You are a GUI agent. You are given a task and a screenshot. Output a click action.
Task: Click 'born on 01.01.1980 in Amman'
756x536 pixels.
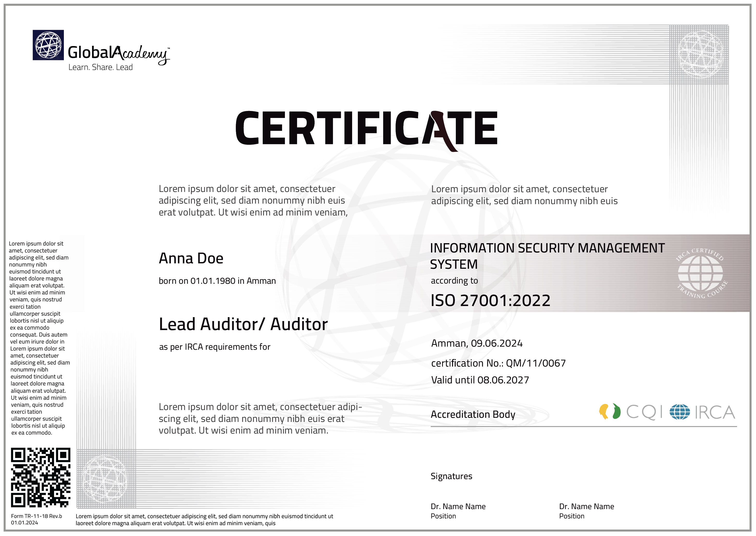click(x=217, y=281)
